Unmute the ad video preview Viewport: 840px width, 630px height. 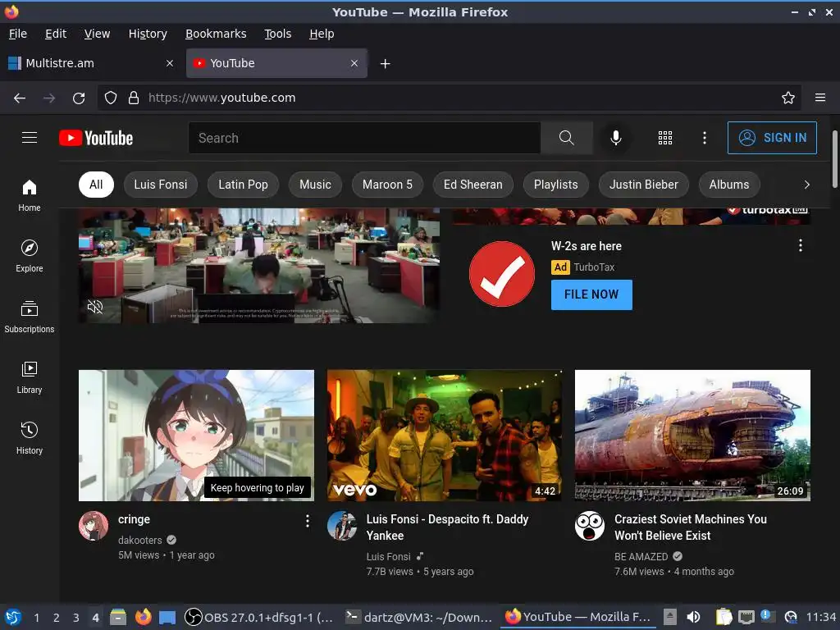click(95, 307)
